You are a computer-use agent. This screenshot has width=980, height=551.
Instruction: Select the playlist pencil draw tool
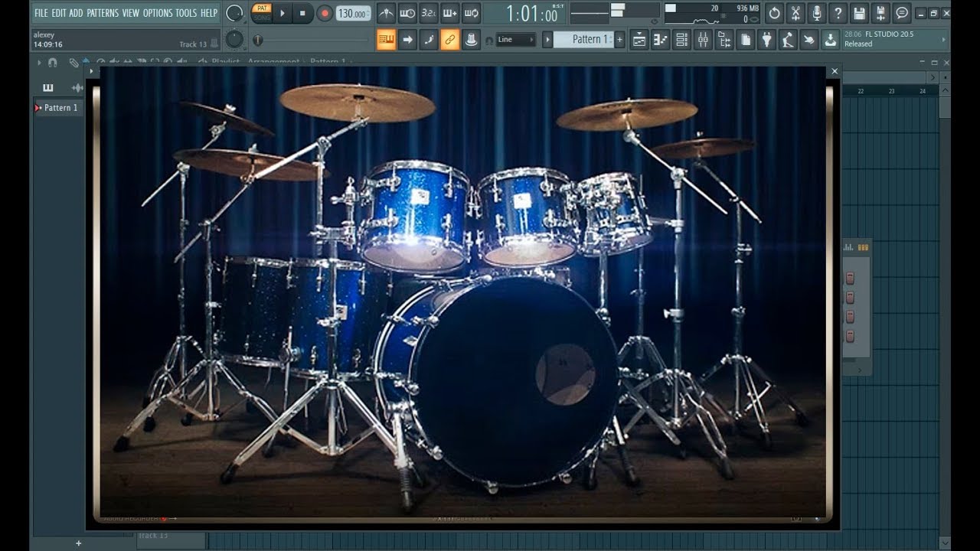73,63
